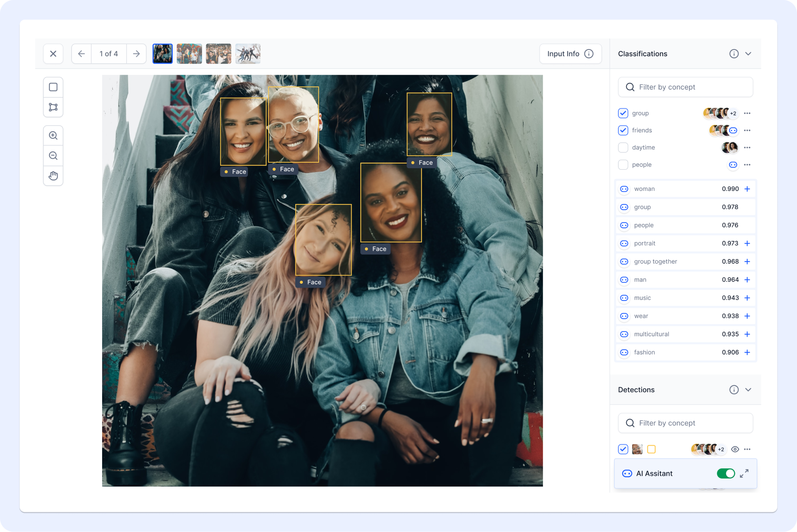Check the daytime concept checkbox
This screenshot has width=797, height=532.
(623, 148)
